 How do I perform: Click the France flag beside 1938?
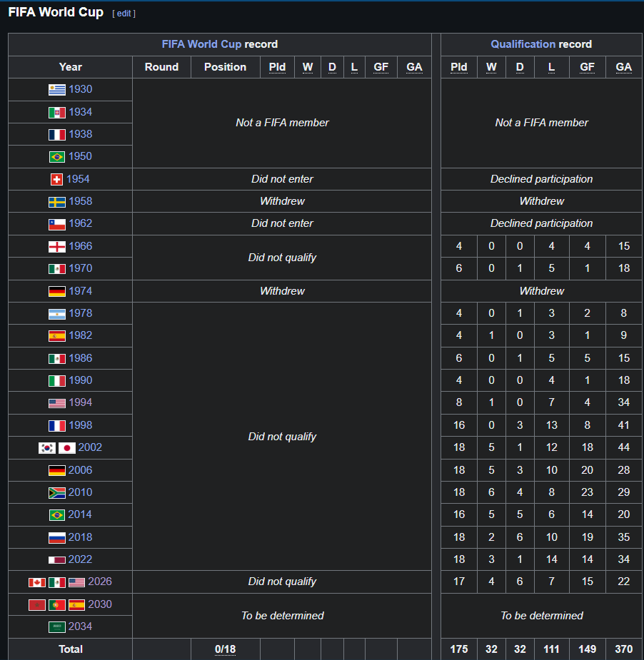tap(57, 135)
